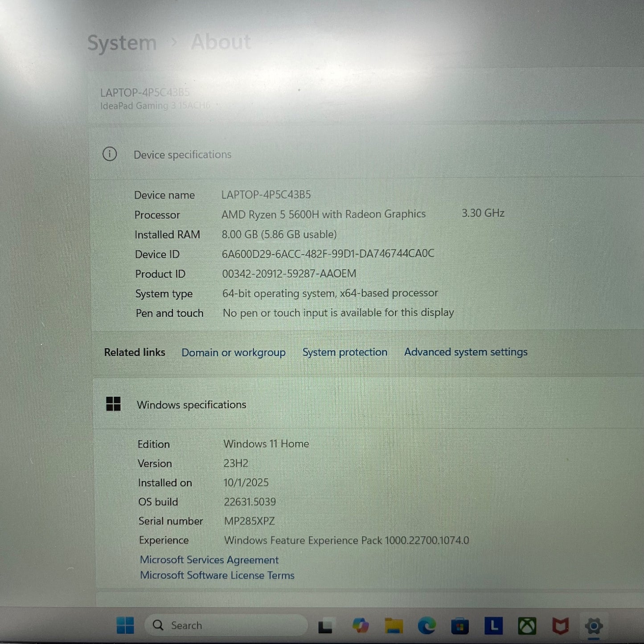Click the Windows logo beside Windows specifications
This screenshot has height=644, width=644.
pyautogui.click(x=113, y=404)
